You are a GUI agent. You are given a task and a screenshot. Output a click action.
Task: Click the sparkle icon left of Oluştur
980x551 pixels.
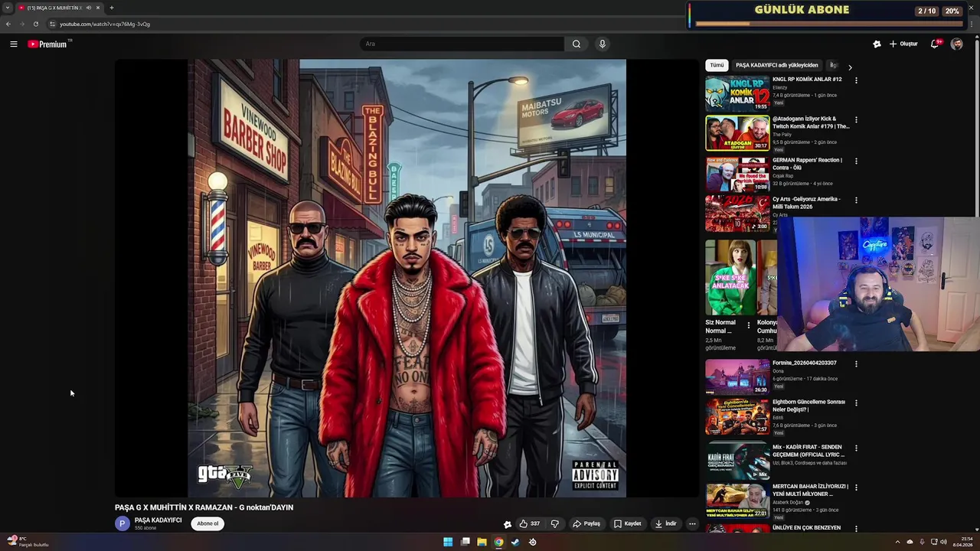[x=877, y=44]
